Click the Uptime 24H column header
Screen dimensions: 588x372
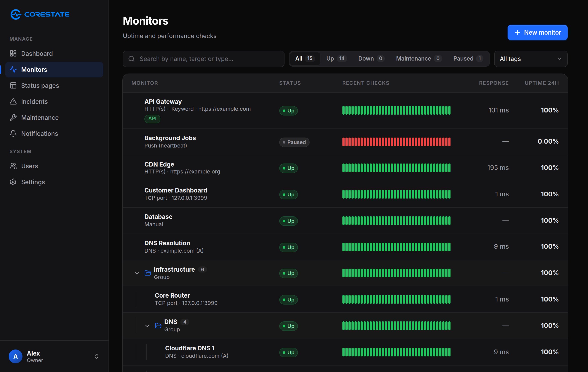542,83
